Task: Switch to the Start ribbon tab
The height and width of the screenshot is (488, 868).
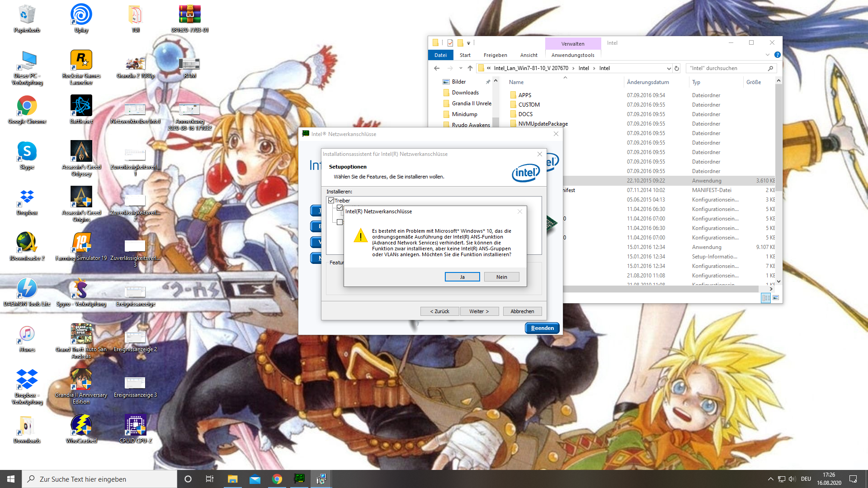Action: [465, 55]
